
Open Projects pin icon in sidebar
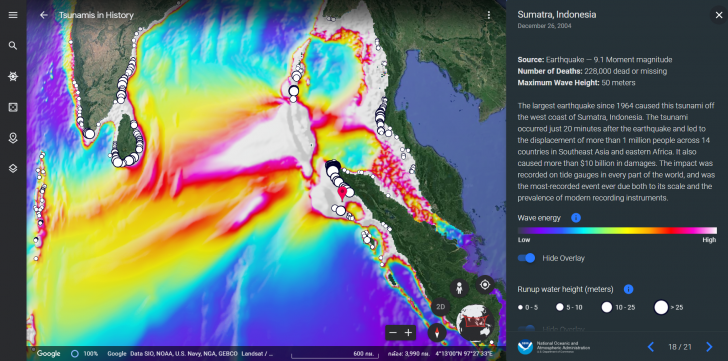(x=13, y=138)
